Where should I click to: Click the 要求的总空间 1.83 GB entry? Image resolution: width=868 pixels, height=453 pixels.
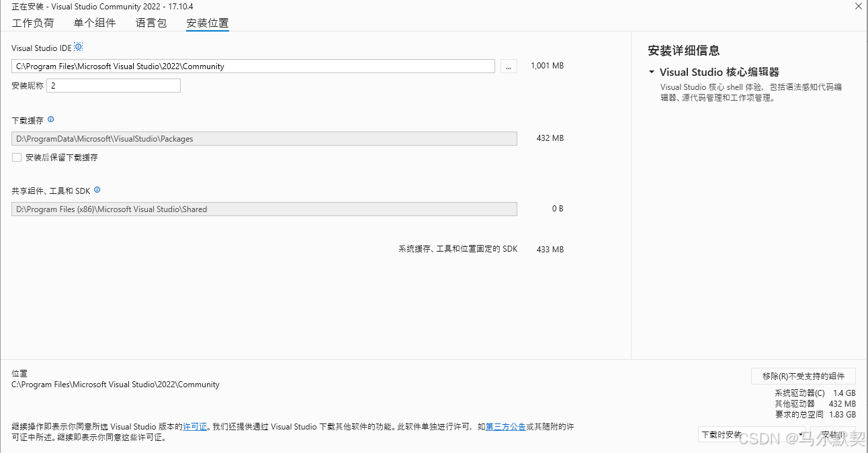click(815, 414)
